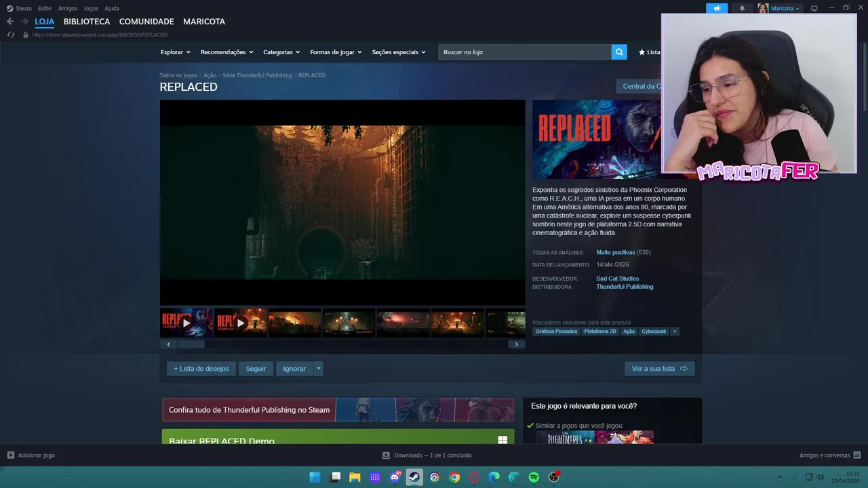The width and height of the screenshot is (868, 488).
Task: Expand the Ignorar options arrow
Action: click(318, 369)
